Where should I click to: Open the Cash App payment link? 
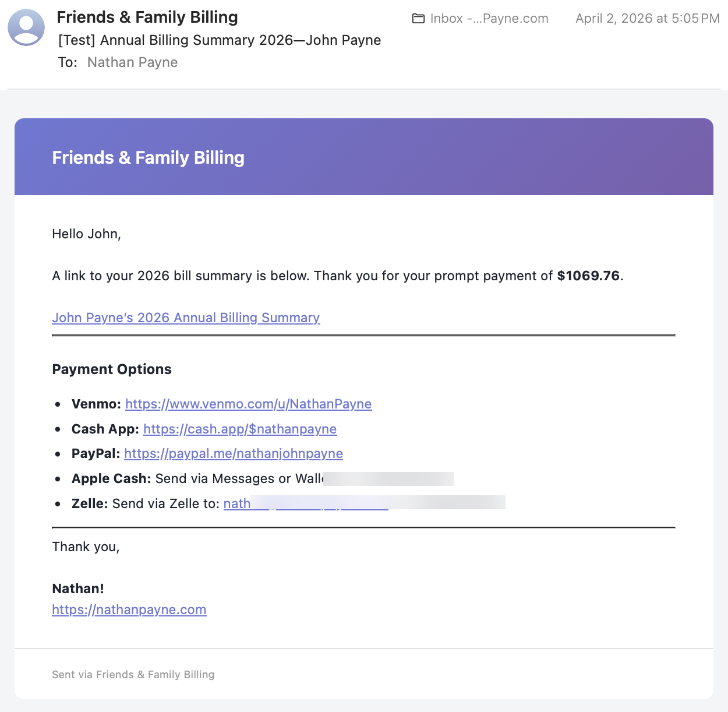(240, 429)
